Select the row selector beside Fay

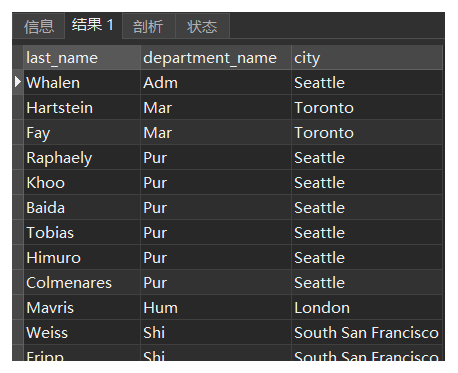coord(18,133)
